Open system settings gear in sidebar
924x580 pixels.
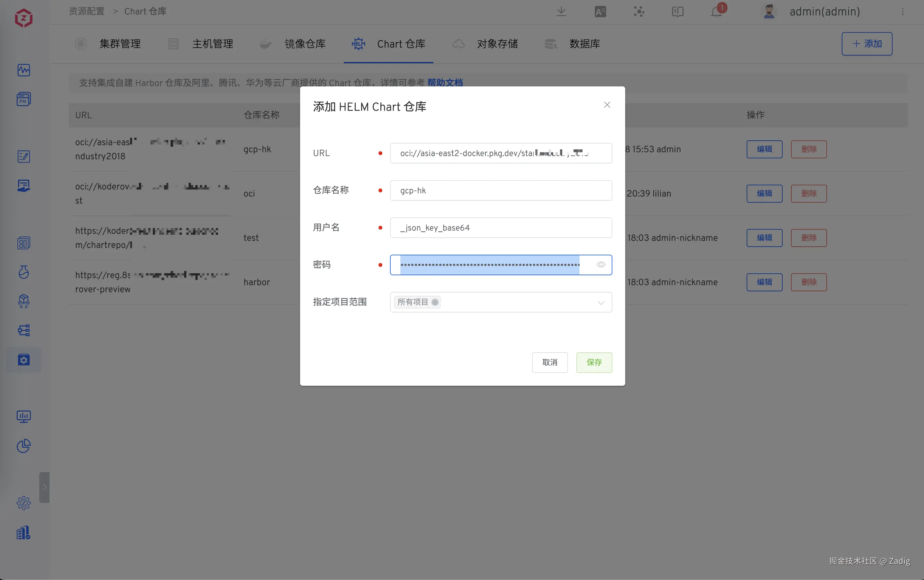coord(24,503)
